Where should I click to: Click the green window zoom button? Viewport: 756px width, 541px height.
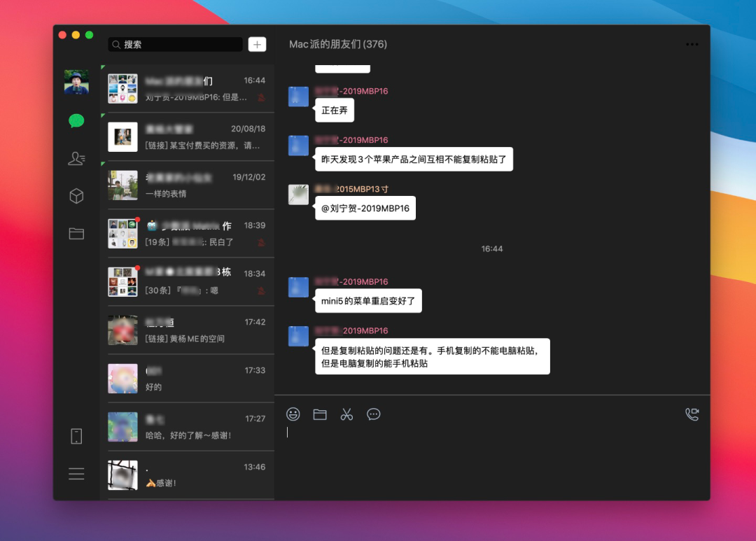89,35
